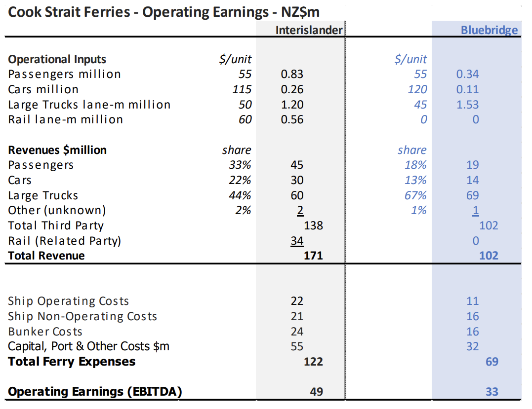Select the 'Passengers million' row label
The image size is (532, 409).
tap(65, 74)
